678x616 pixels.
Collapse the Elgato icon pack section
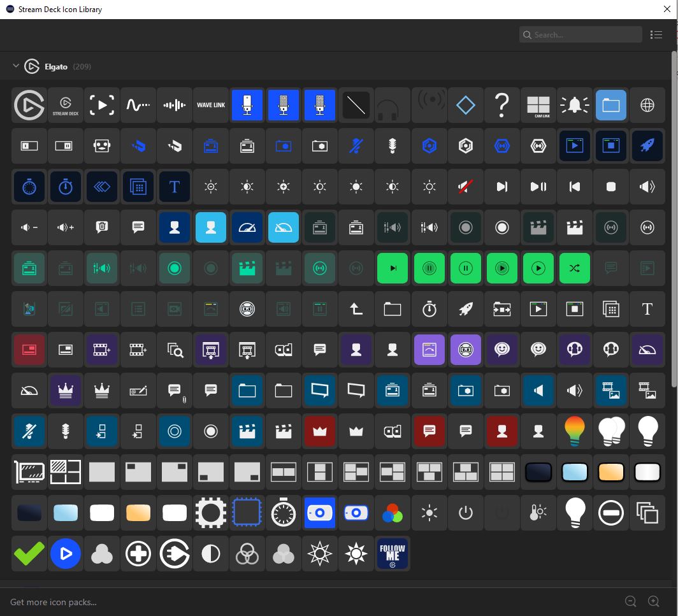coord(15,66)
